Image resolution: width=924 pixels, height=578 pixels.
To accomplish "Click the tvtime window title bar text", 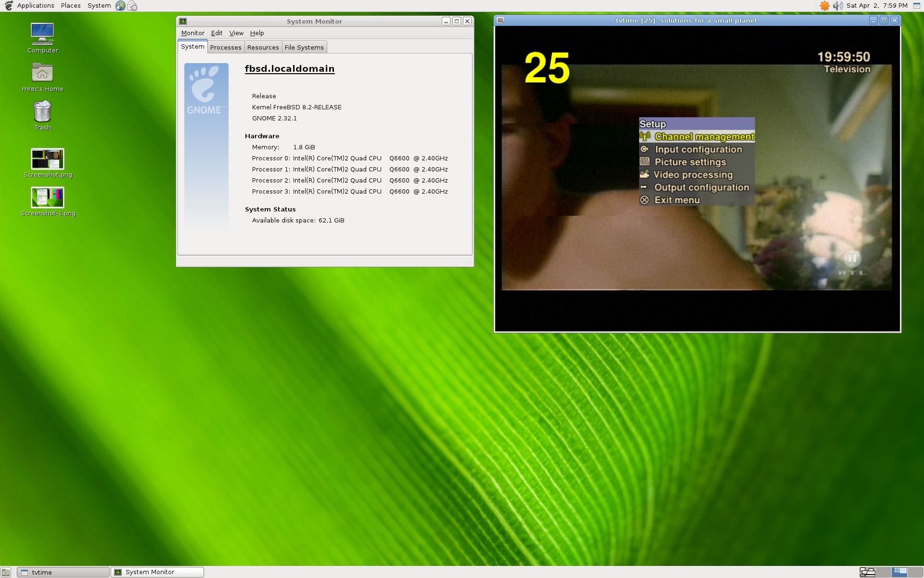I will click(x=686, y=20).
